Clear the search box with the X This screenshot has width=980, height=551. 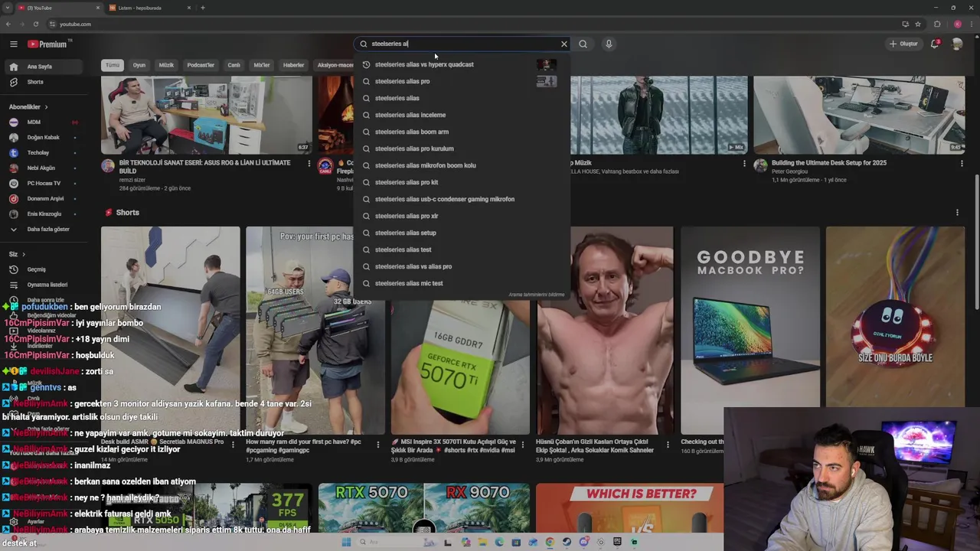coord(564,44)
